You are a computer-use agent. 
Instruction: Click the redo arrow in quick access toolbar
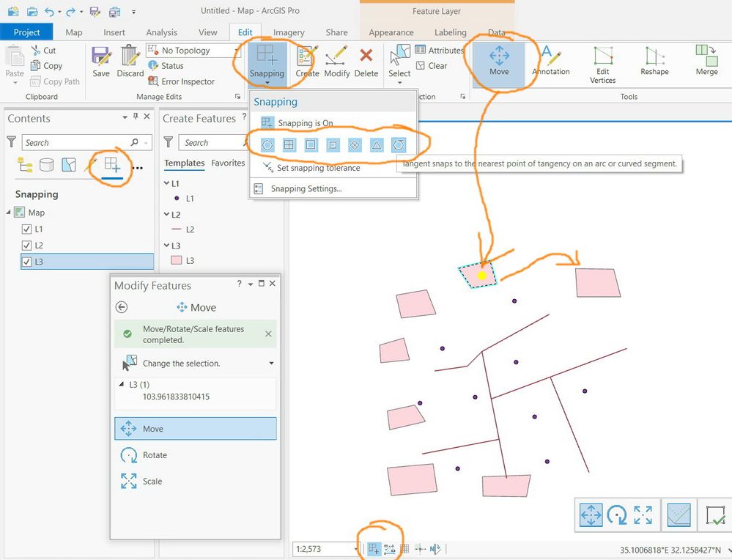pyautogui.click(x=70, y=11)
